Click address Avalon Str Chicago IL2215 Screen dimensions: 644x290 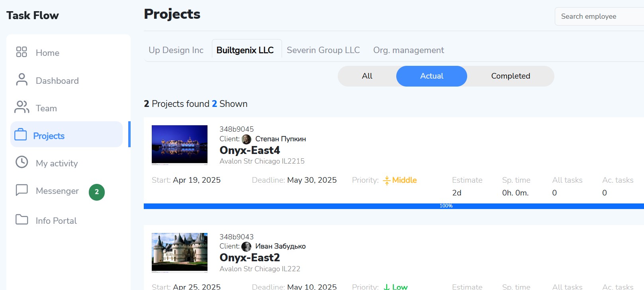click(262, 161)
